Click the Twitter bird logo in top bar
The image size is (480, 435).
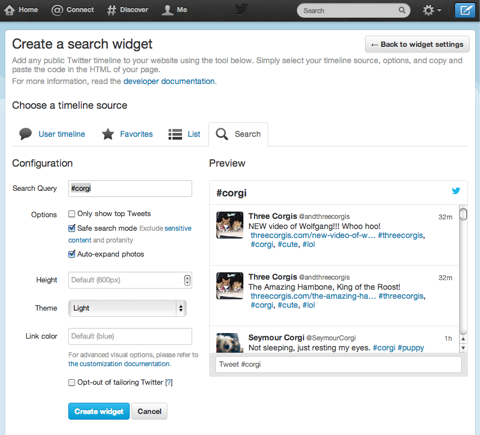(241, 9)
